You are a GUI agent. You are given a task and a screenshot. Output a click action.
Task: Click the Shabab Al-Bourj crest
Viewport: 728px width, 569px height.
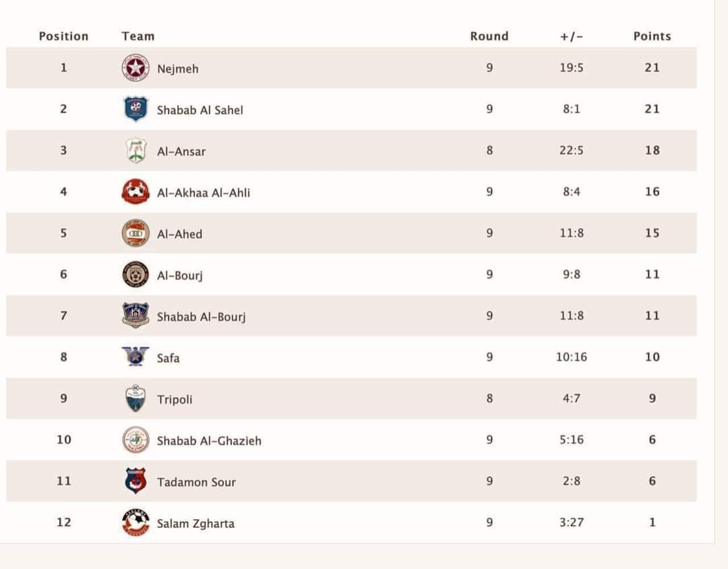pos(135,316)
